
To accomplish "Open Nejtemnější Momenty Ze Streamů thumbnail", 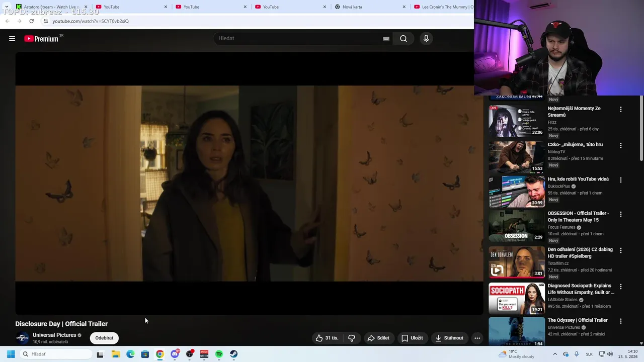I will coord(517,121).
